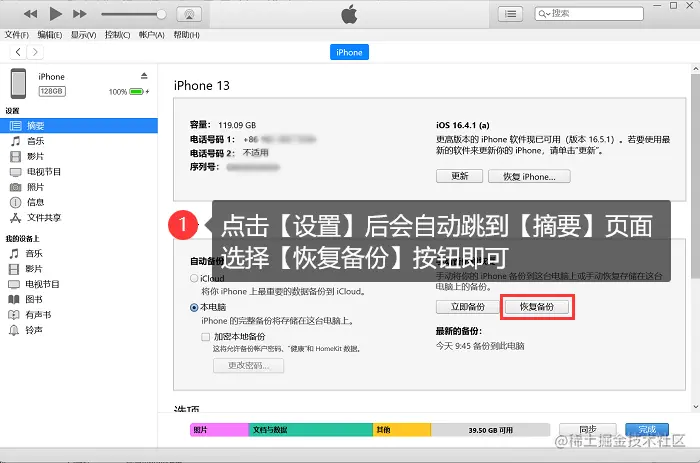Enable the 加密本地备份 checkbox
This screenshot has width=700, height=463.
point(205,337)
